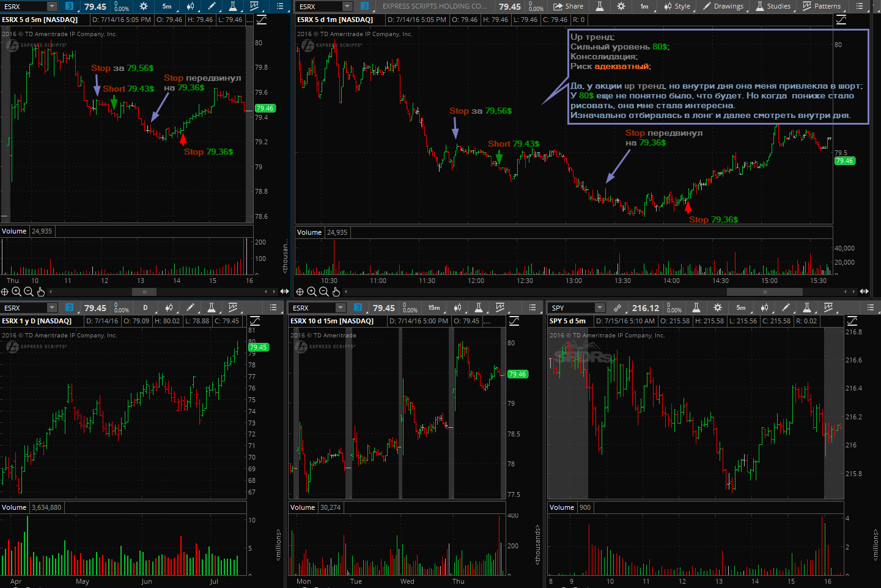This screenshot has width=881, height=588.
Task: Open the Studies menu
Action: pos(773,6)
